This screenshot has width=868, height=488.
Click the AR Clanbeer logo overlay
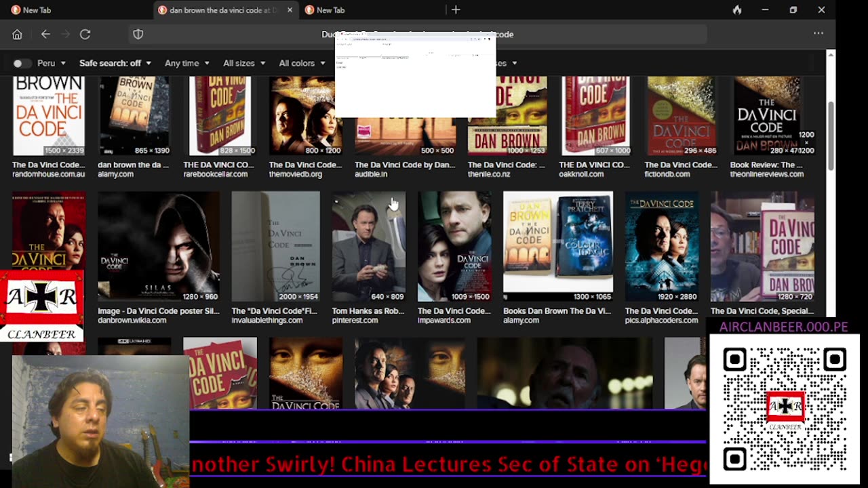click(x=41, y=306)
